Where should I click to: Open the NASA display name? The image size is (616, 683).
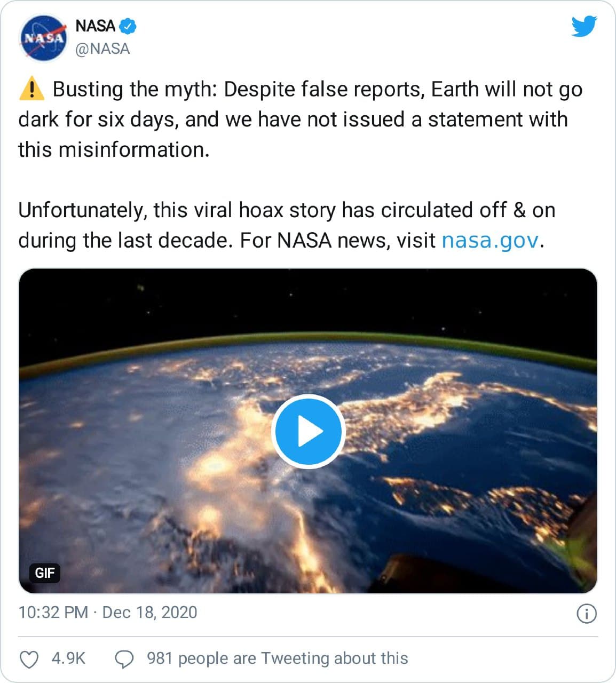[96, 26]
